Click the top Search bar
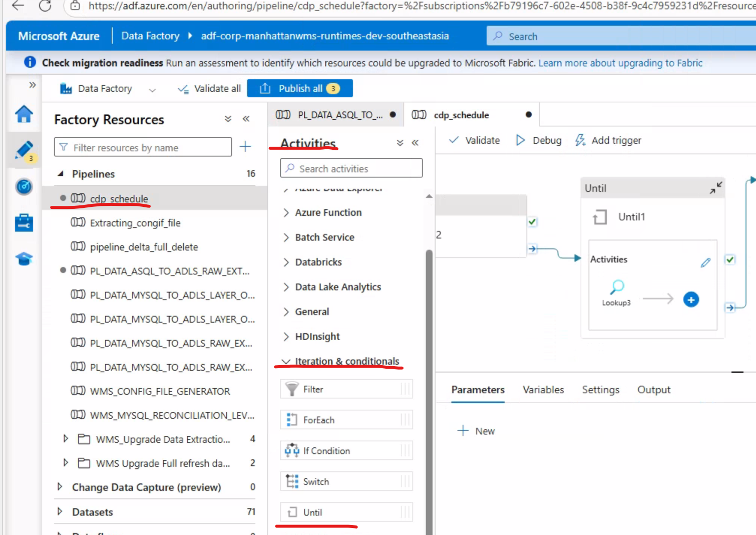Viewport: 756px width, 535px height. pos(621,36)
